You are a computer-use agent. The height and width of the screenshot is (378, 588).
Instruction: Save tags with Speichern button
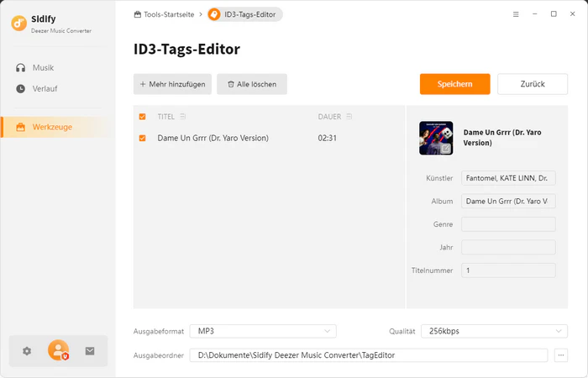click(455, 84)
